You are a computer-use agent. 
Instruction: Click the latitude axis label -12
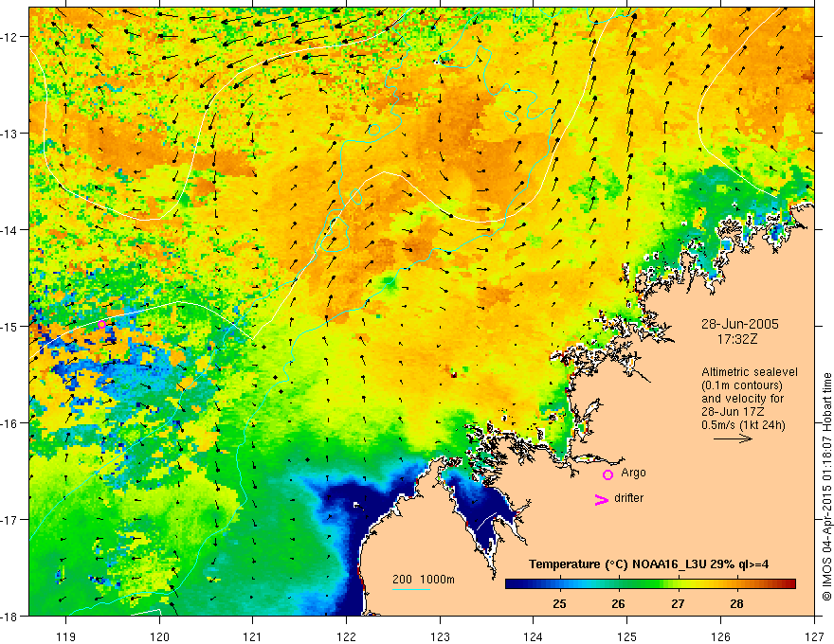tap(9, 37)
